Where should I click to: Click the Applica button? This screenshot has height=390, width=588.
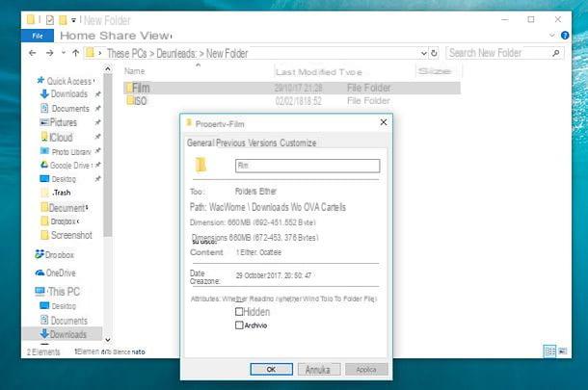coord(366,370)
